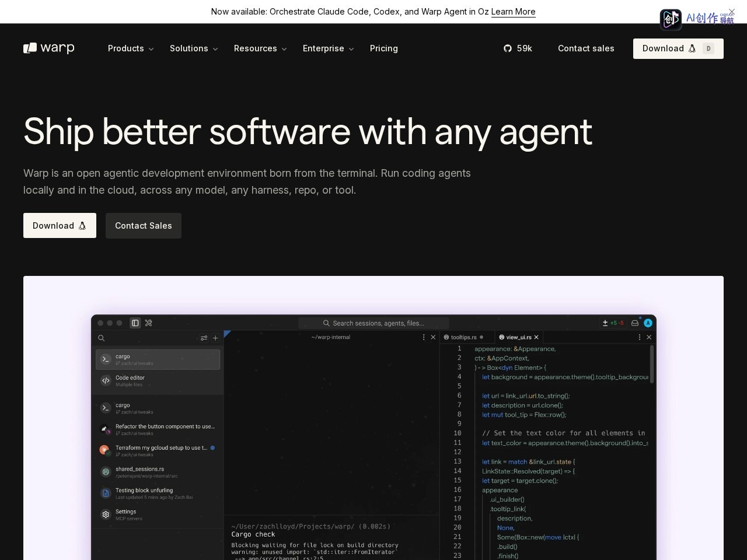Screen dimensions: 747x560
Task: Click the 'let mut tool_tip' code line
Action: pos(524,415)
